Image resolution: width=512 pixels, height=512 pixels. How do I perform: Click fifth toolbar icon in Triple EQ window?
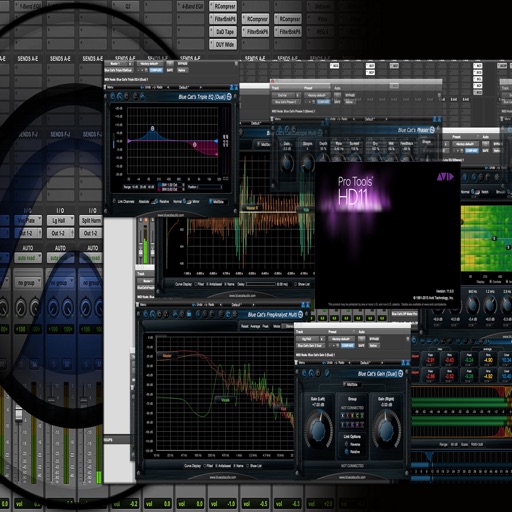(x=142, y=97)
